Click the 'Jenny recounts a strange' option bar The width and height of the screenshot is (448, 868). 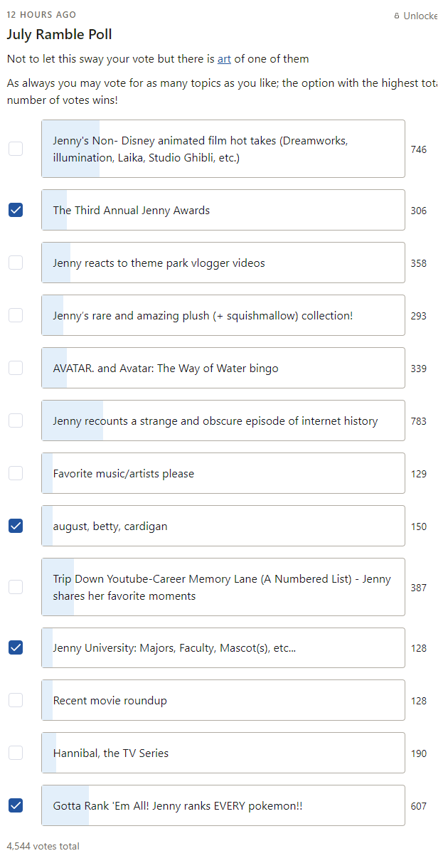(x=223, y=420)
